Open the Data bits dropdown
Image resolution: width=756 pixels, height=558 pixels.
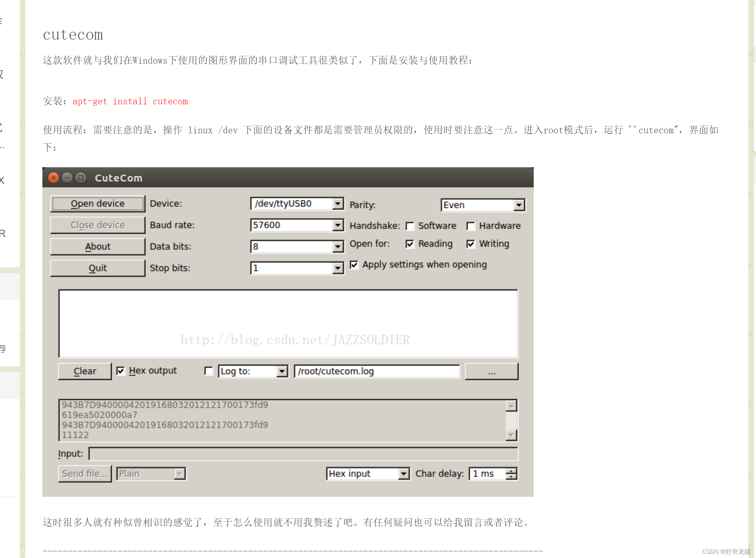[x=338, y=246]
